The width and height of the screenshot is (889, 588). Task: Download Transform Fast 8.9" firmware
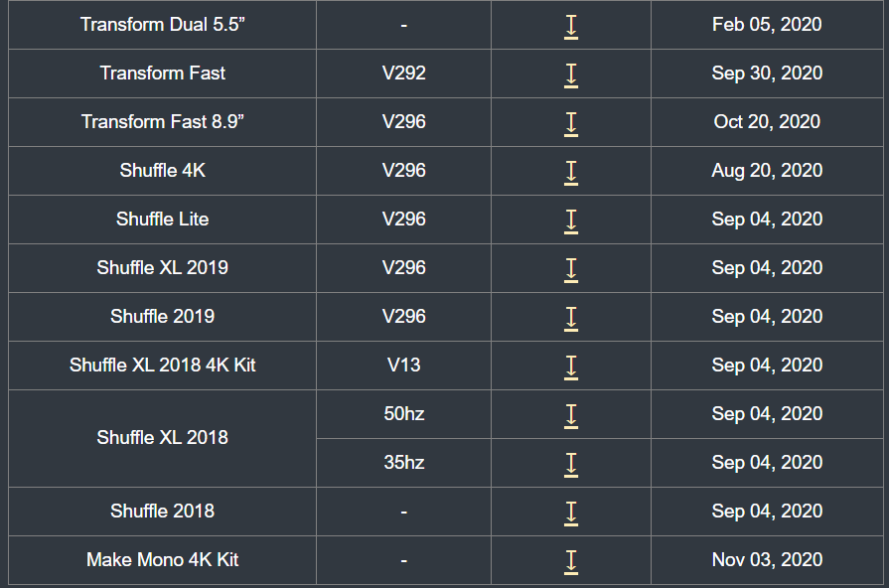[571, 124]
